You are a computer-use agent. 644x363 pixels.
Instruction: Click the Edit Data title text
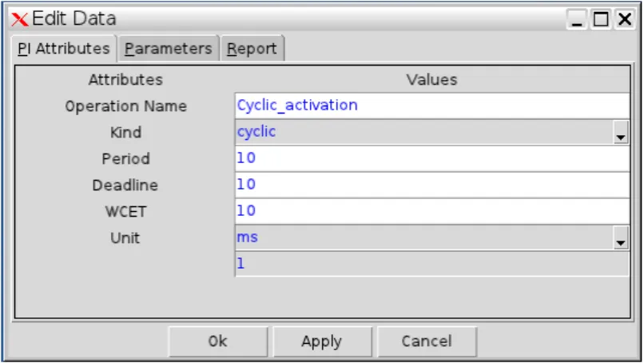pos(74,18)
